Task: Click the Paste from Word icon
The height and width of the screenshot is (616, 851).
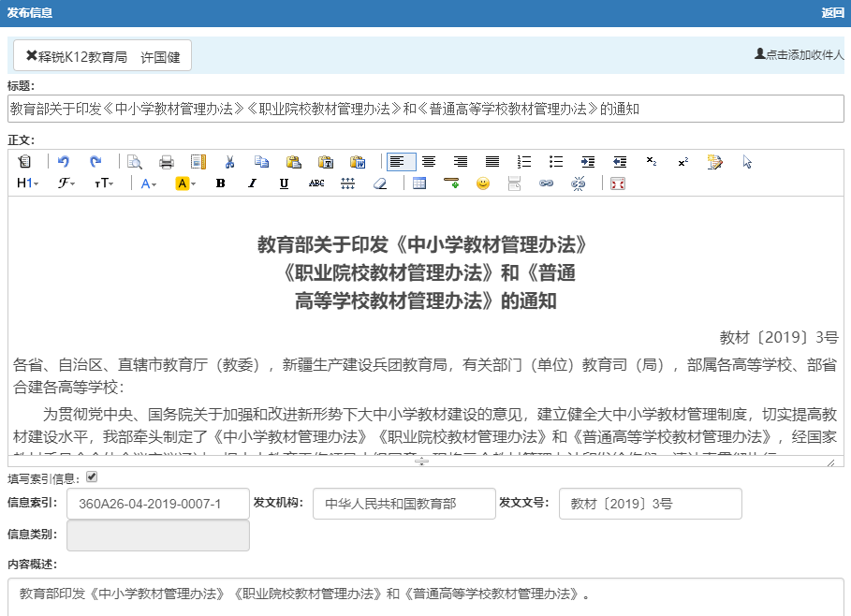Action: [x=358, y=161]
